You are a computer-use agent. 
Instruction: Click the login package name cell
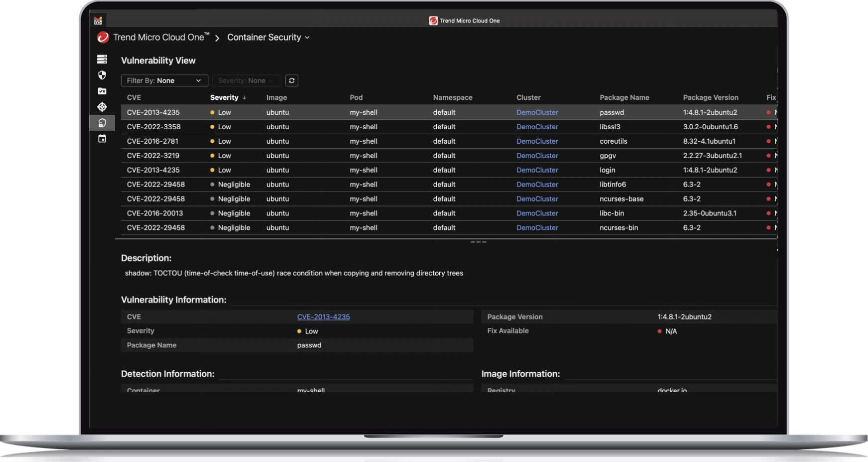click(x=607, y=170)
